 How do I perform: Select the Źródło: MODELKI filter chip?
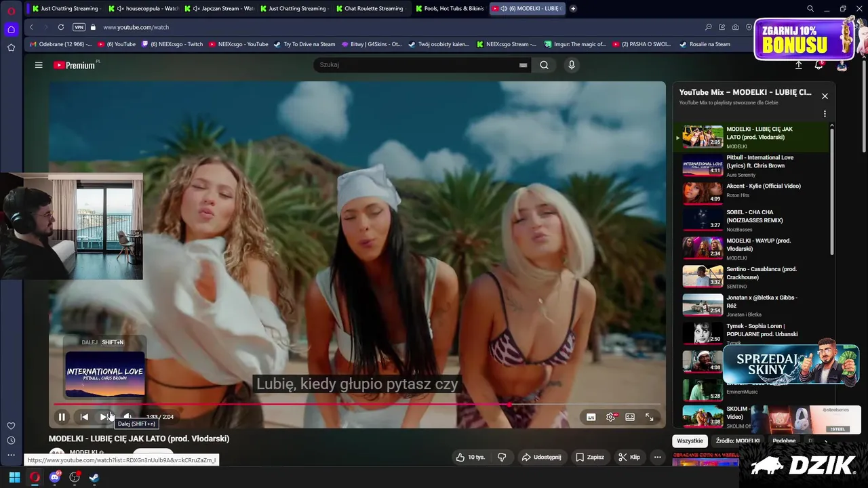(x=738, y=441)
